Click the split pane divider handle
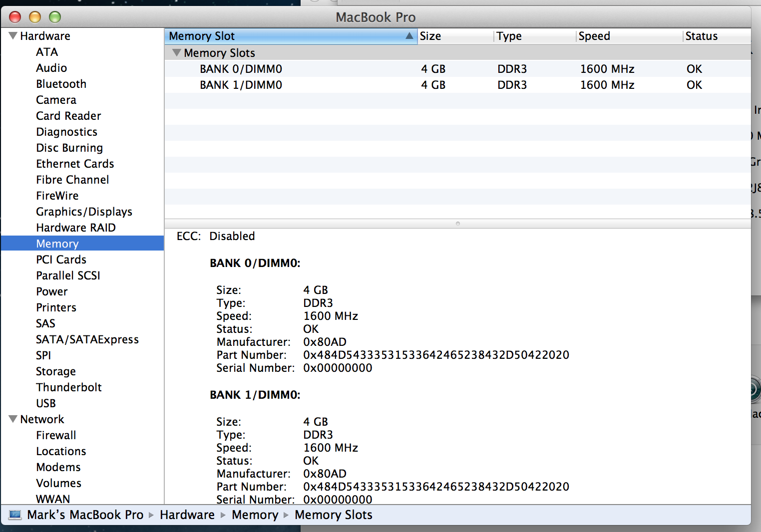 [457, 224]
